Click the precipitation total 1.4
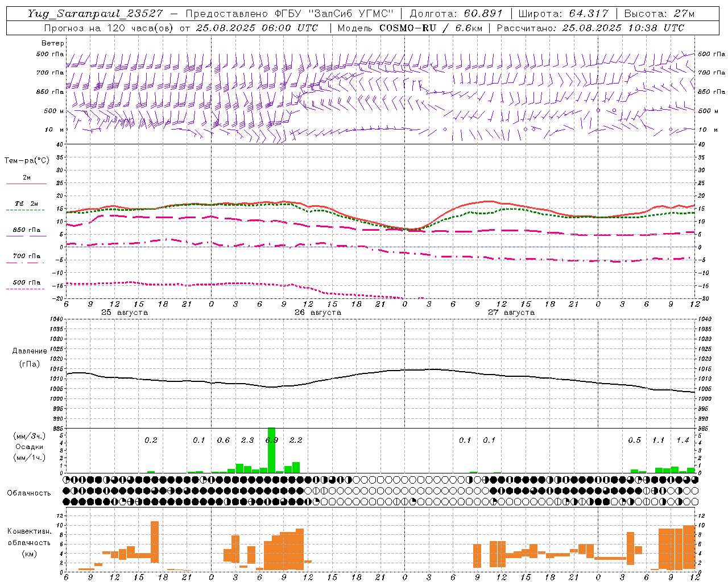 click(x=683, y=440)
